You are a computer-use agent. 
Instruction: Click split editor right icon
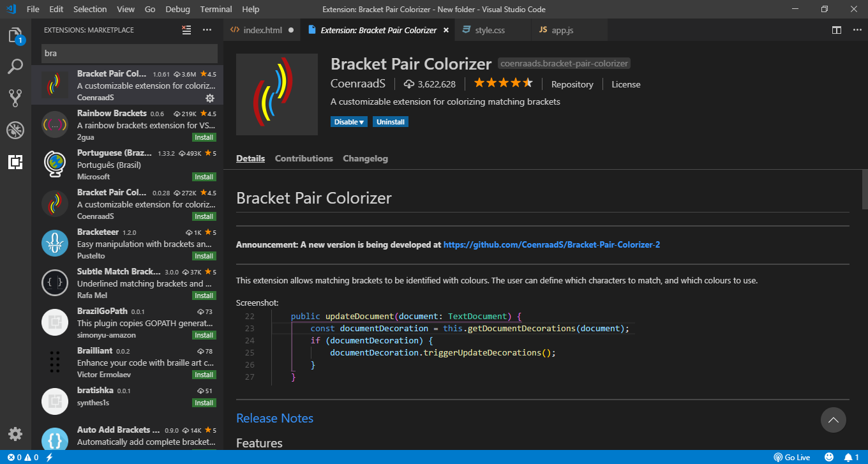(836, 30)
